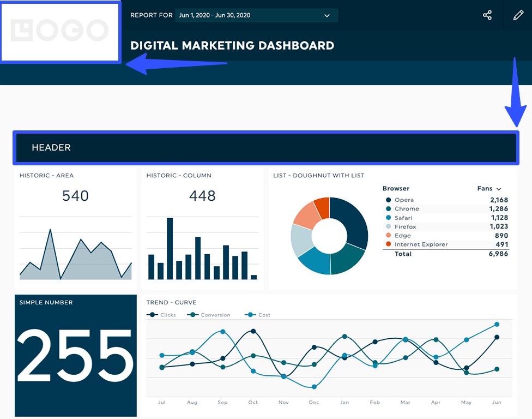Click the Simple Number 255 widget

tap(75, 357)
